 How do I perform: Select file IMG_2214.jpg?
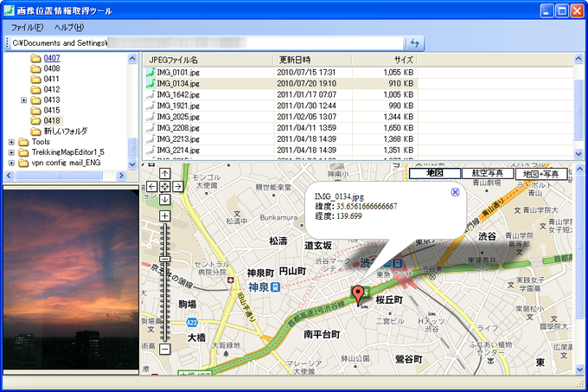(x=178, y=151)
